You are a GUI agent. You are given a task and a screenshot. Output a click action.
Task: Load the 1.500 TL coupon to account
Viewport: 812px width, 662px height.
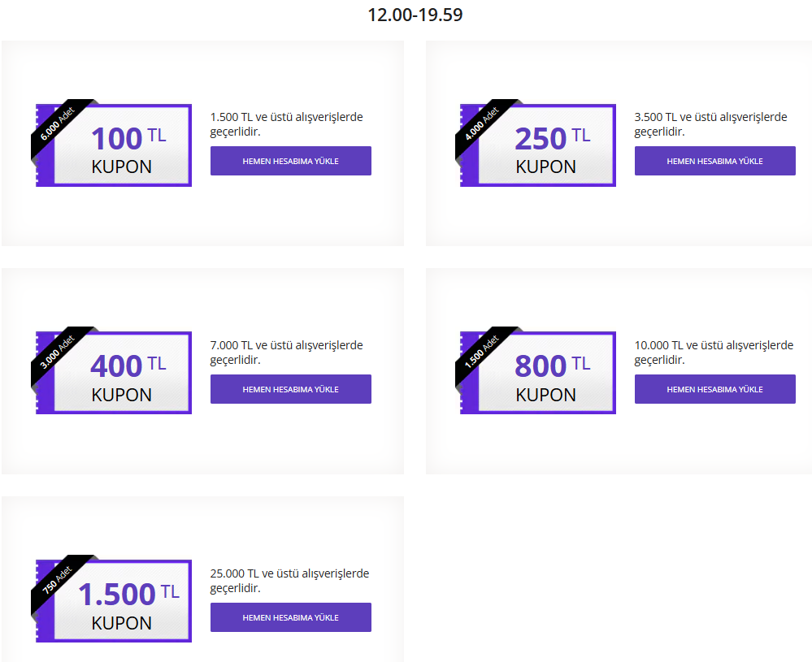290,617
